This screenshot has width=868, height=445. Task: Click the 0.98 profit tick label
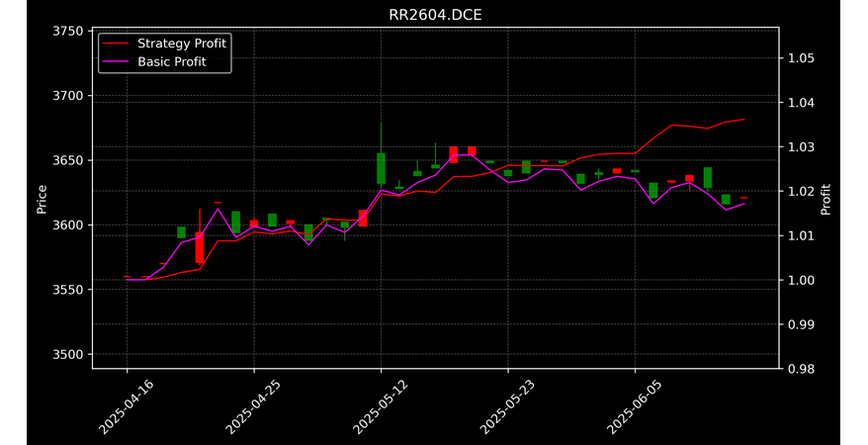pos(801,369)
